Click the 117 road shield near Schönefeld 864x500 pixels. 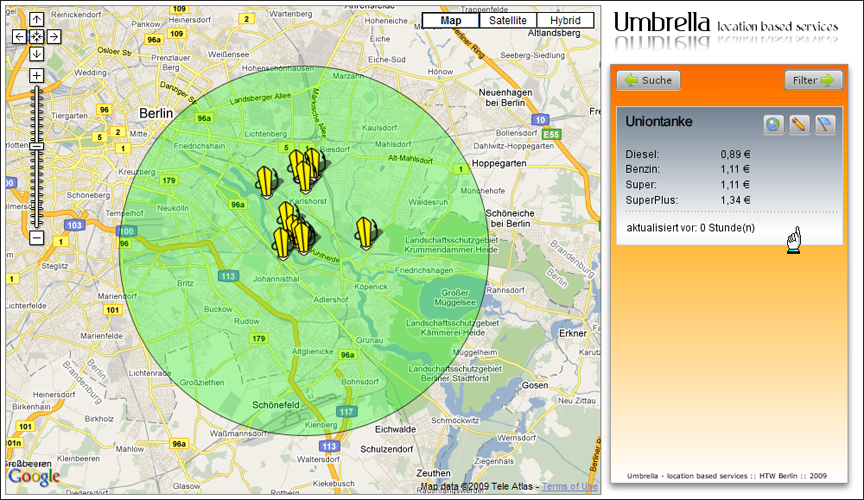[x=346, y=412]
